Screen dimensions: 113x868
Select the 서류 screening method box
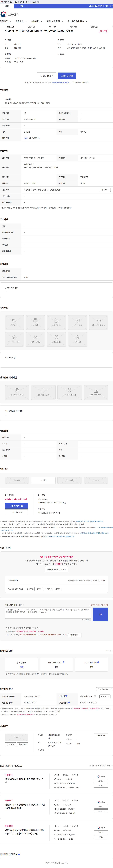(x=17, y=480)
